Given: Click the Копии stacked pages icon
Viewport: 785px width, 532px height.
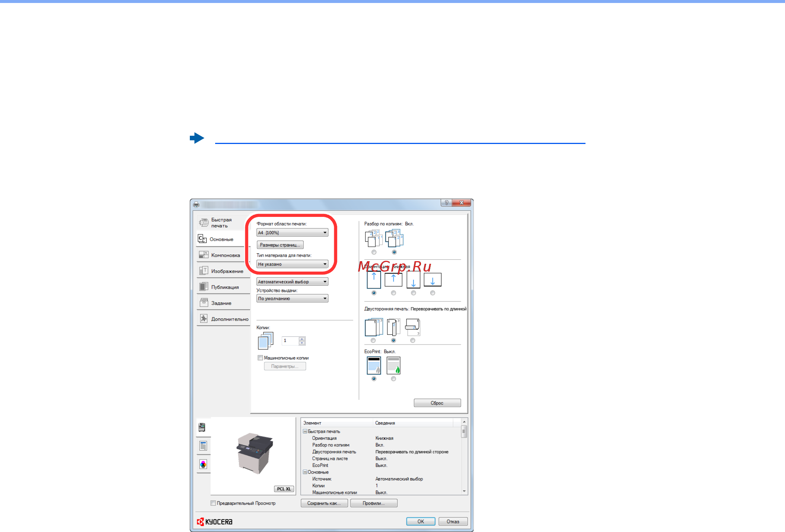Looking at the screenshot, I should pyautogui.click(x=265, y=341).
